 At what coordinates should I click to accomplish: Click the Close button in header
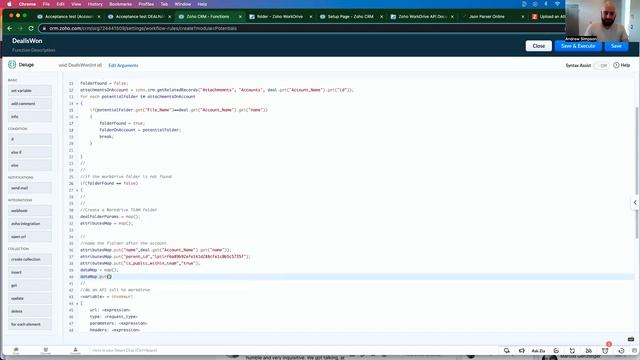[x=538, y=46]
